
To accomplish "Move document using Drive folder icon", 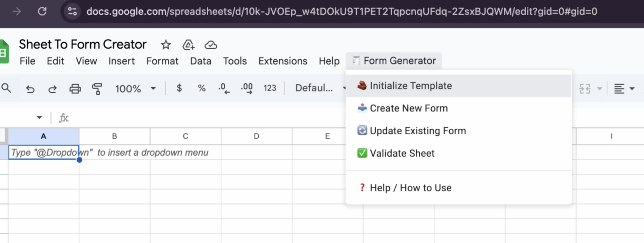I will [188, 45].
